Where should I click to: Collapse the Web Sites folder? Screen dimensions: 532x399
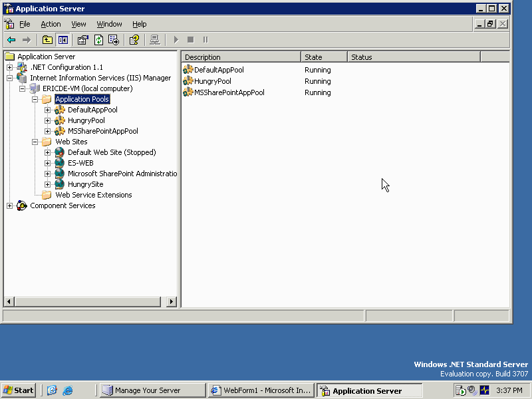(37, 142)
